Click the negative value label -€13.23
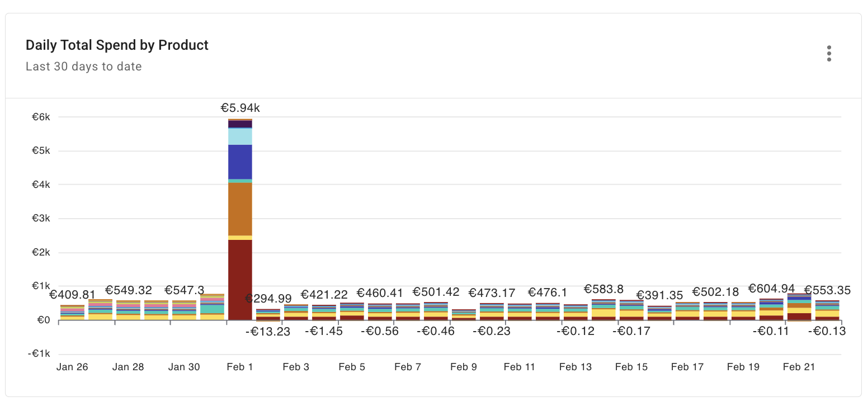868x406 pixels. point(268,331)
